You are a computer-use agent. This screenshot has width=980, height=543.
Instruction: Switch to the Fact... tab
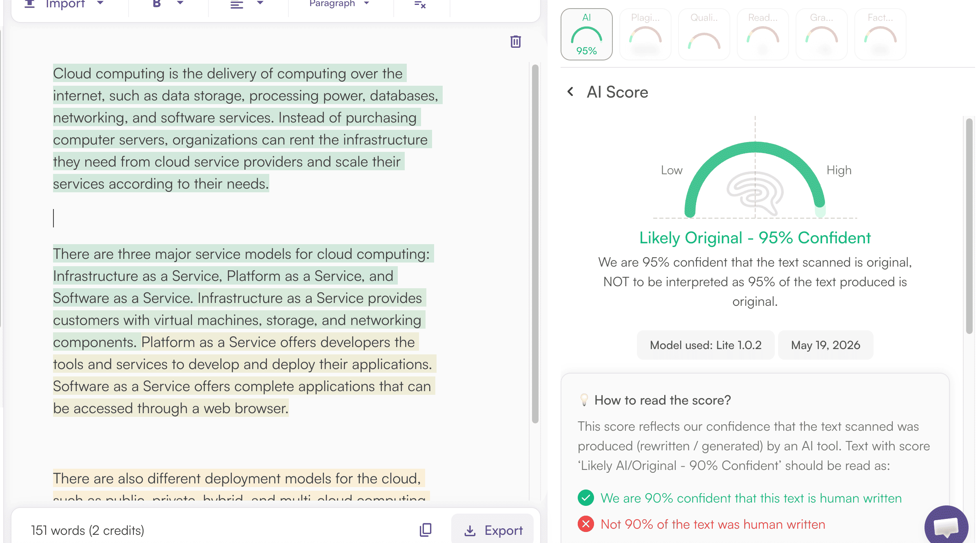pyautogui.click(x=880, y=34)
